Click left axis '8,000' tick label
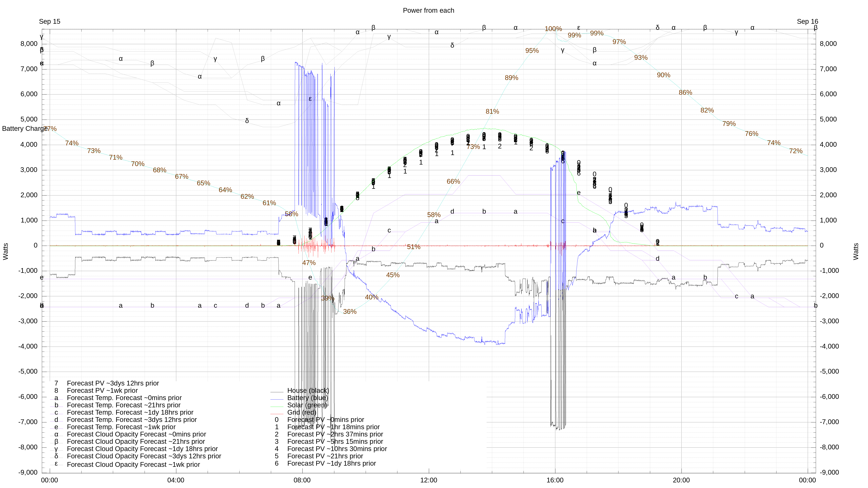This screenshot has height=488, width=868. coord(29,44)
